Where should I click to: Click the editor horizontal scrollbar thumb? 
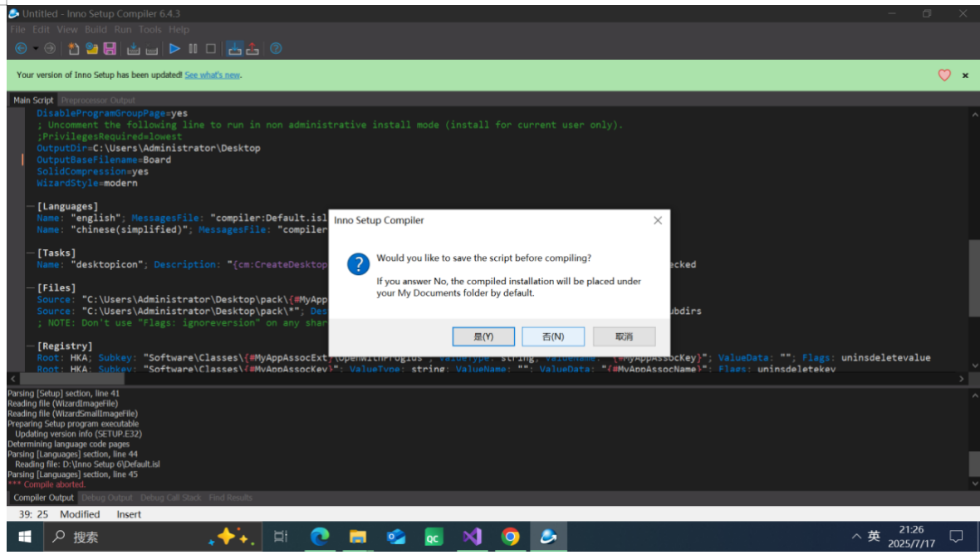click(x=72, y=379)
